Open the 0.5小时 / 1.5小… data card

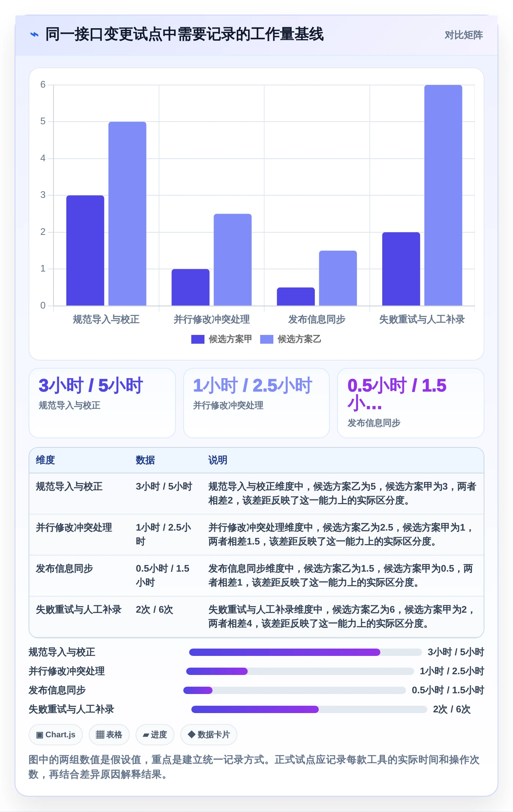(411, 403)
